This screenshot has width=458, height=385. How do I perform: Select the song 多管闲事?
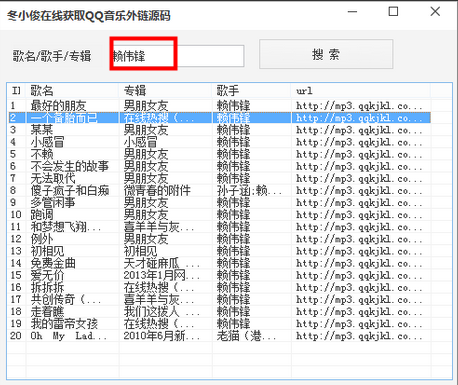[53, 202]
